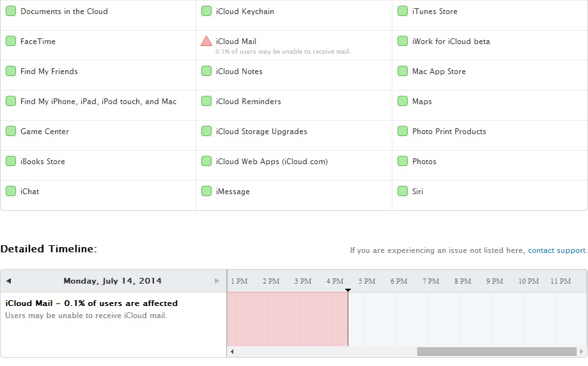Open the contact support link
The image size is (588, 366).
point(557,250)
